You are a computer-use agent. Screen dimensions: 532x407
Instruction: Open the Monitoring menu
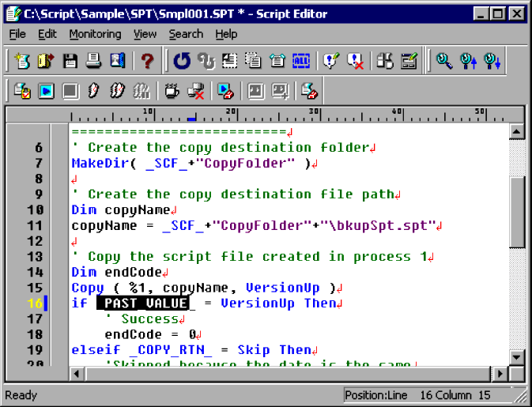pyautogui.click(x=95, y=34)
